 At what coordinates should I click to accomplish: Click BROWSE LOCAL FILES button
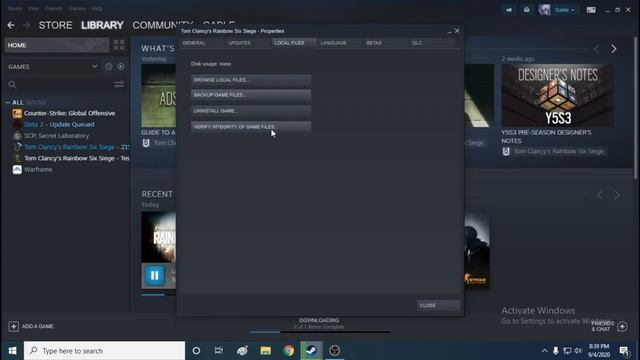[251, 80]
